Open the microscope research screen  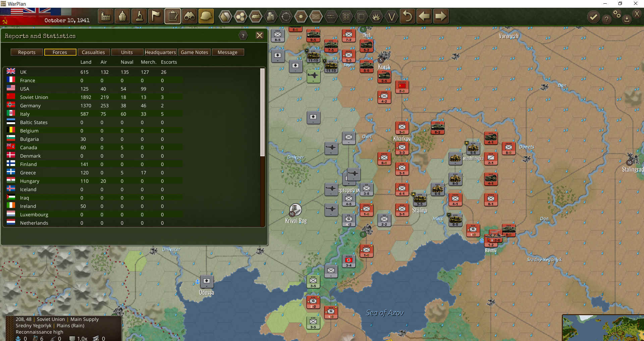coord(139,16)
